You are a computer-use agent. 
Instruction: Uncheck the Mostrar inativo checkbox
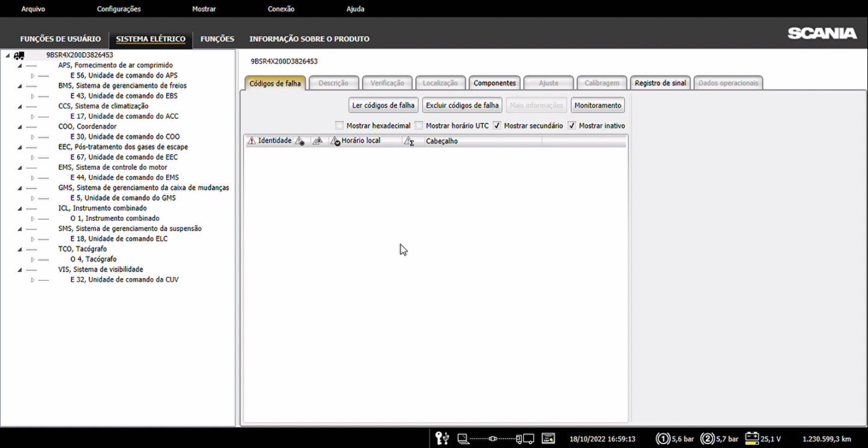click(x=572, y=126)
